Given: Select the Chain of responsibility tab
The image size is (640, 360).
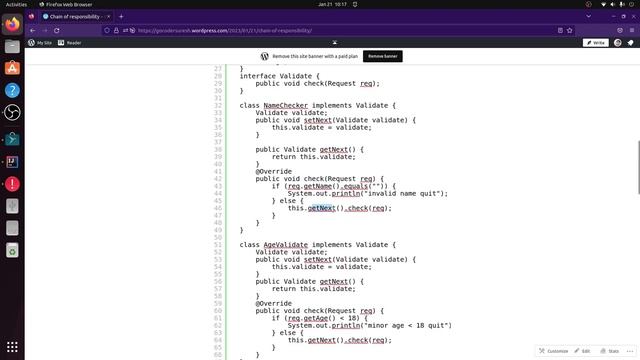Looking at the screenshot, I should point(76,17).
